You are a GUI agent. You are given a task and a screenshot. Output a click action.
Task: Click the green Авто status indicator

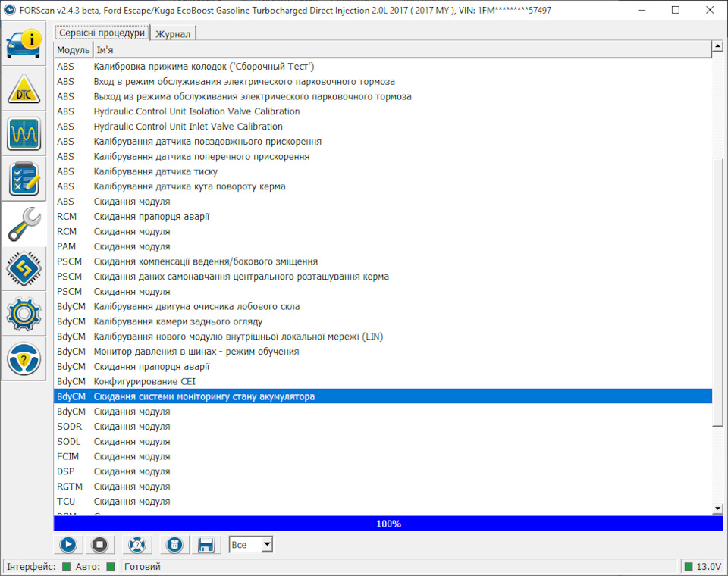tap(111, 566)
